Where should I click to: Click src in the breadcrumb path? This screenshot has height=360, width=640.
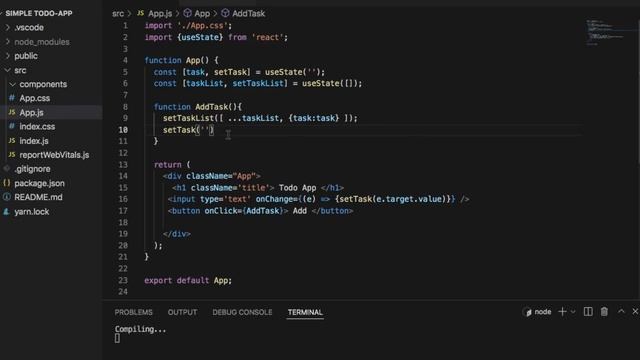pos(118,13)
